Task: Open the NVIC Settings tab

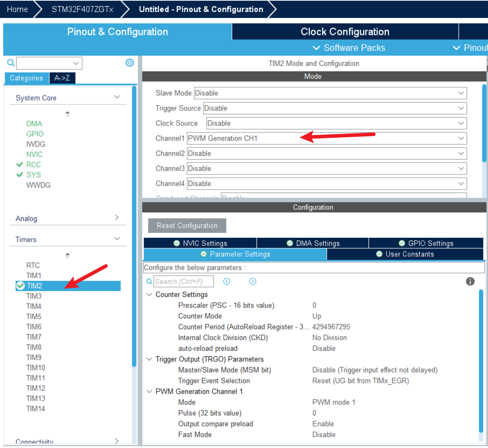Action: (x=200, y=243)
